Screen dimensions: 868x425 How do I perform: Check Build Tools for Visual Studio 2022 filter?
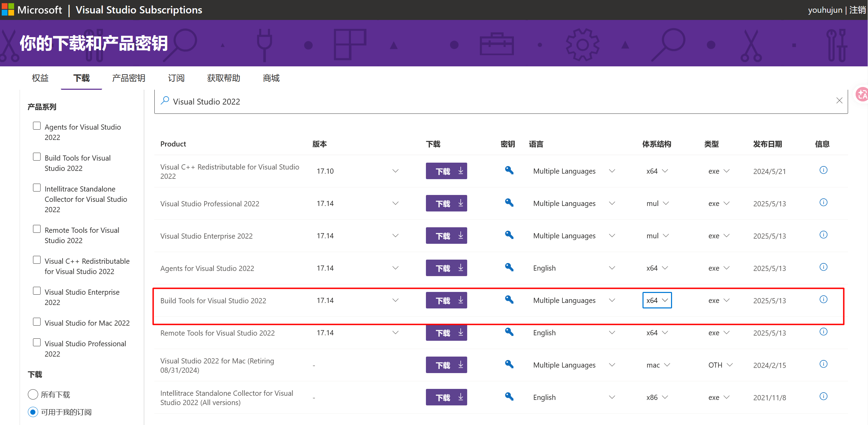pos(37,157)
